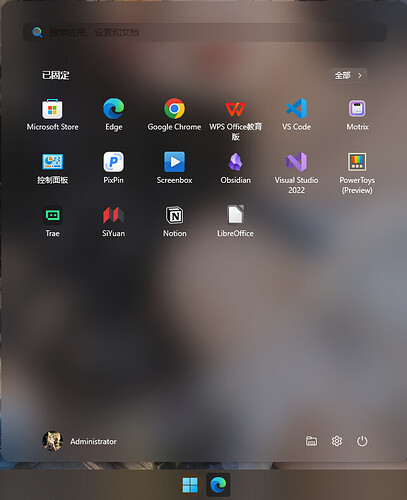This screenshot has width=407, height=500.
Task: Open Screenbox media player
Action: [174, 168]
